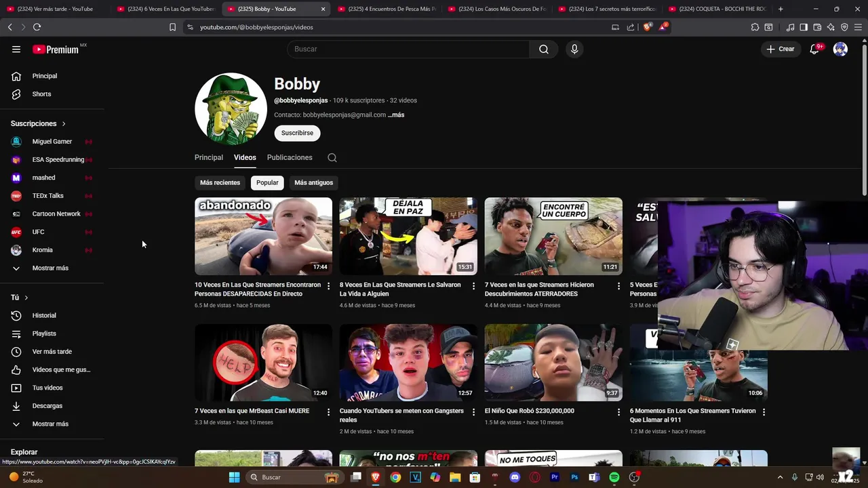868x488 pixels.
Task: Switch to COQUETA - BOCCHI browser tab
Action: pos(717,9)
